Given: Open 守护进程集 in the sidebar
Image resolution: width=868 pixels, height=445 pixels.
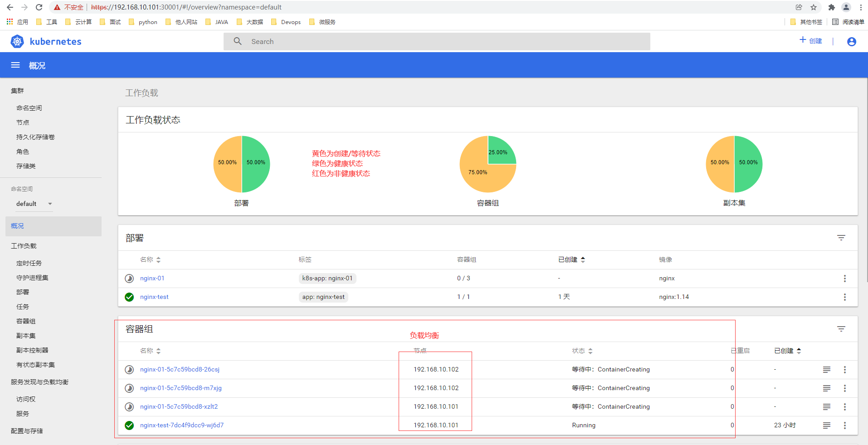Looking at the screenshot, I should click(32, 278).
